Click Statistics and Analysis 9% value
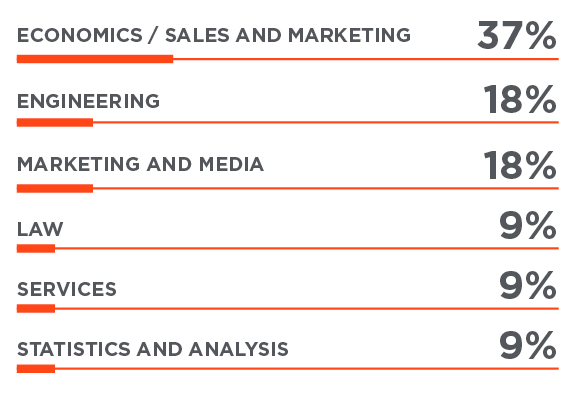The width and height of the screenshot is (569, 394). click(528, 345)
